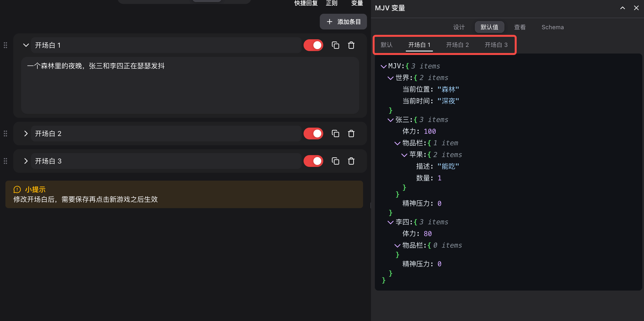The image size is (644, 321).
Task: Switch to the Schema tab
Action: point(552,27)
